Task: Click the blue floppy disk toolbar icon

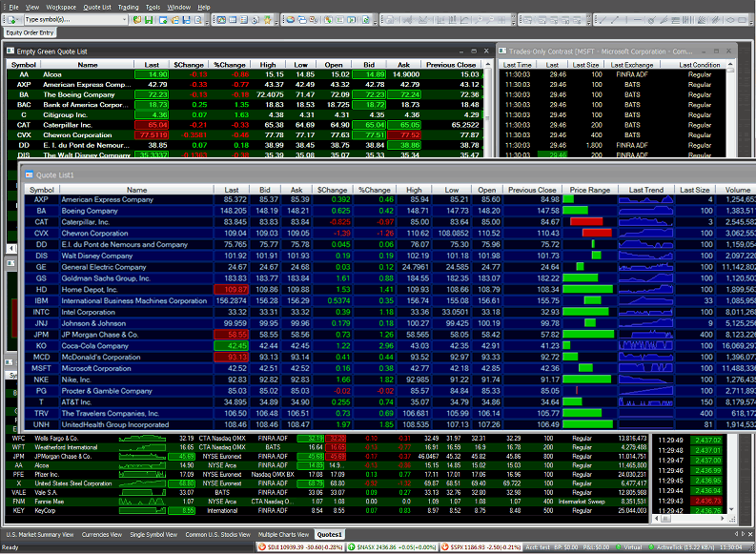Action: click(186, 20)
